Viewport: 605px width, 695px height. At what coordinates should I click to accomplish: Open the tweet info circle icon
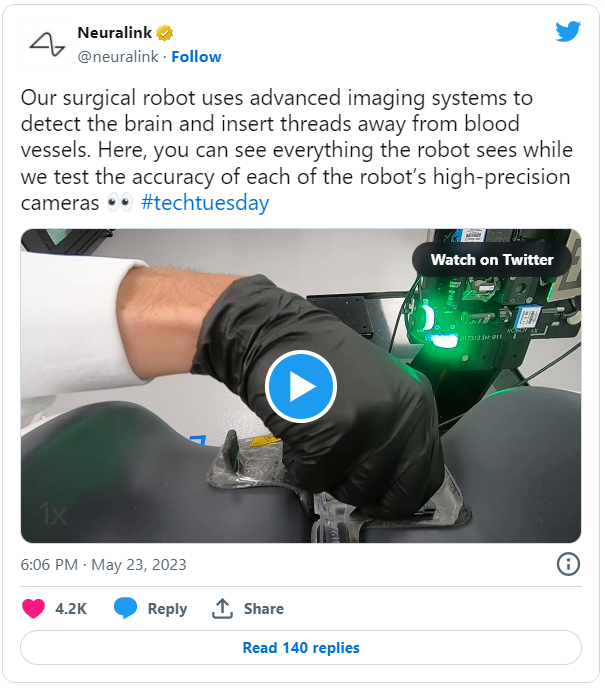568,564
